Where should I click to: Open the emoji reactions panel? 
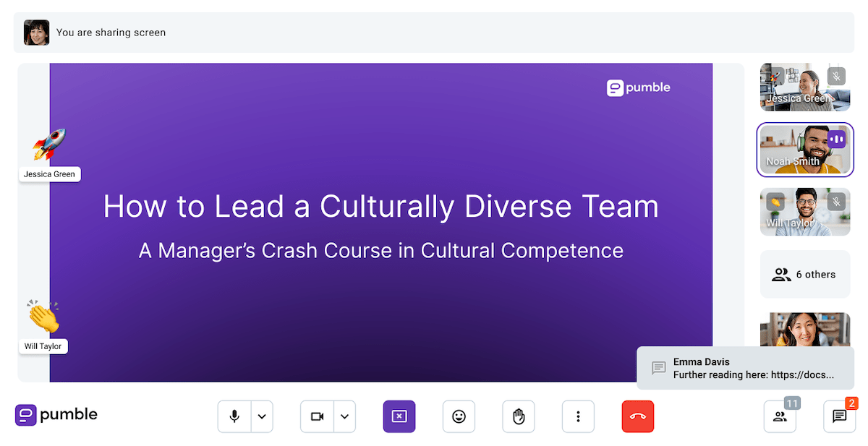coord(459,416)
